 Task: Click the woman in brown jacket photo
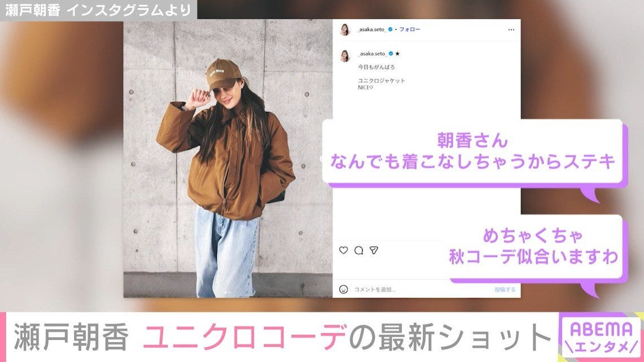pyautogui.click(x=228, y=158)
